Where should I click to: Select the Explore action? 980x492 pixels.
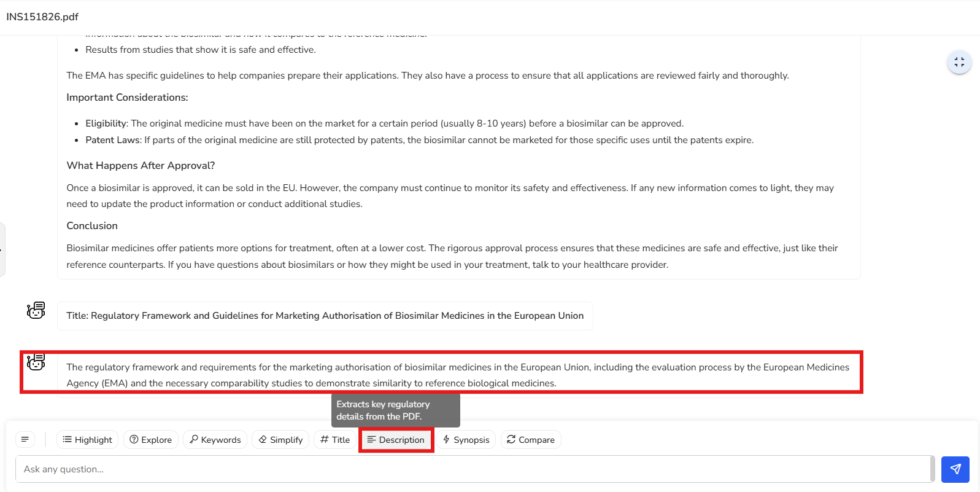[x=151, y=440]
